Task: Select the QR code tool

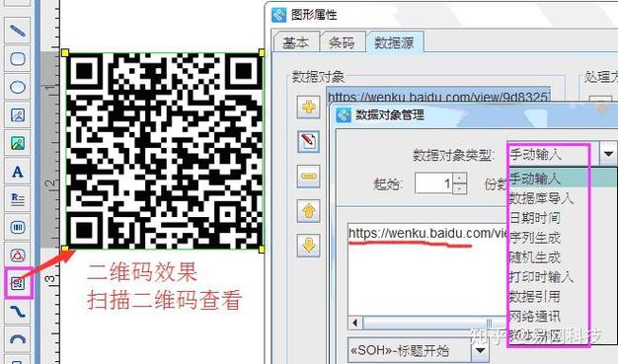Action: click(x=18, y=283)
